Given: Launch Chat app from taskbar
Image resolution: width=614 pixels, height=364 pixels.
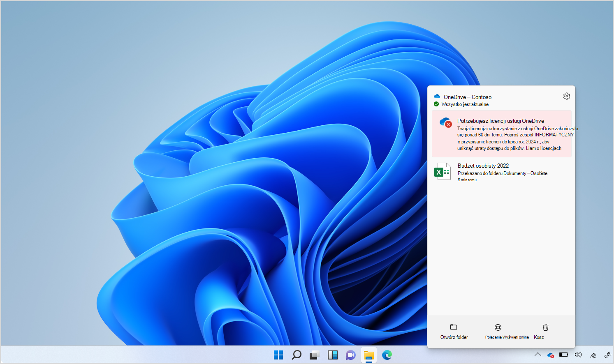Looking at the screenshot, I should pos(351,355).
